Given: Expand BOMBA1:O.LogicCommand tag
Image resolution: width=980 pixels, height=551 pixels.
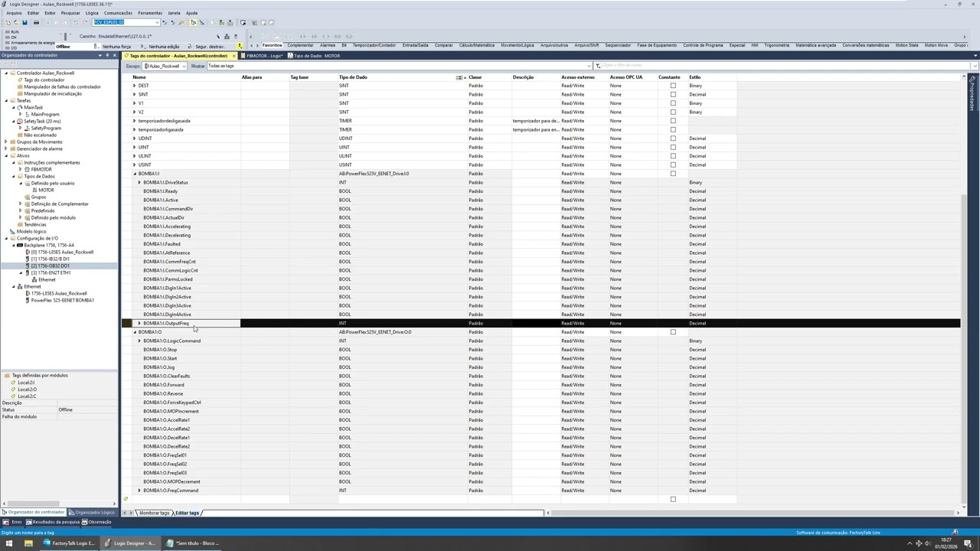Looking at the screenshot, I should (x=139, y=341).
